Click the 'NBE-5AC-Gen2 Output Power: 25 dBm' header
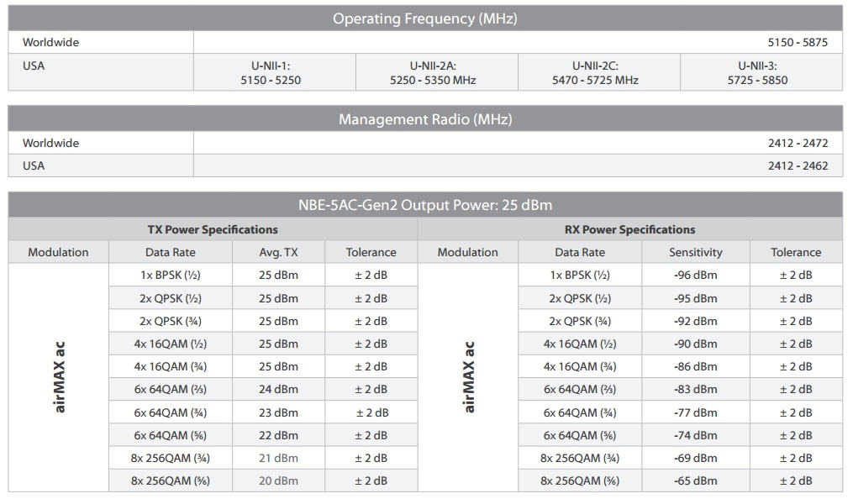Image resolution: width=853 pixels, height=504 pixels. (425, 205)
